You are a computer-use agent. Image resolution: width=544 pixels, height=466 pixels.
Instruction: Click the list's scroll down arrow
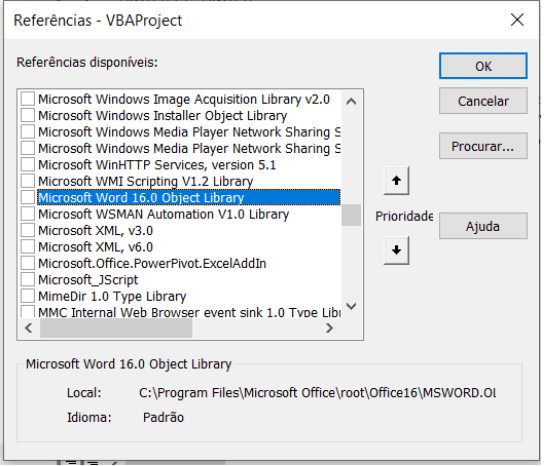tap(351, 306)
